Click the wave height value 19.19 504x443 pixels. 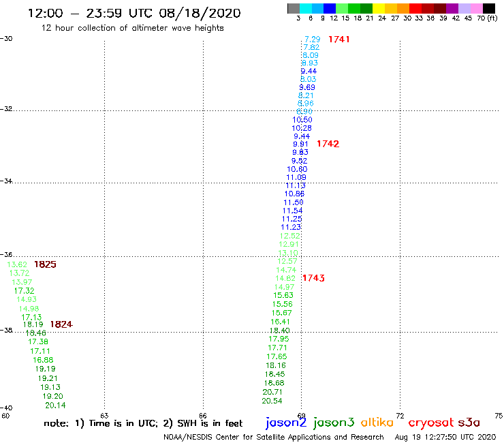[46, 369]
